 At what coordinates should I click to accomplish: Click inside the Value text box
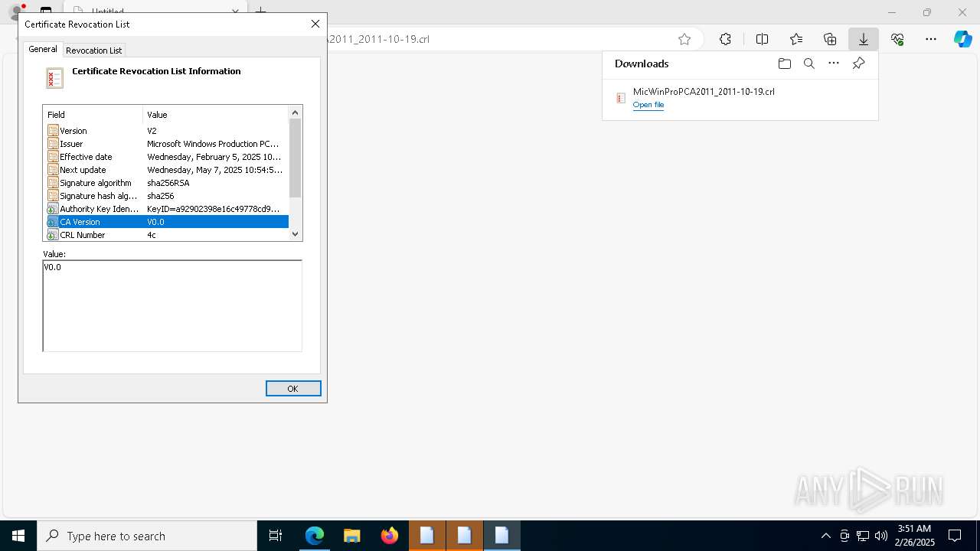pos(172,306)
